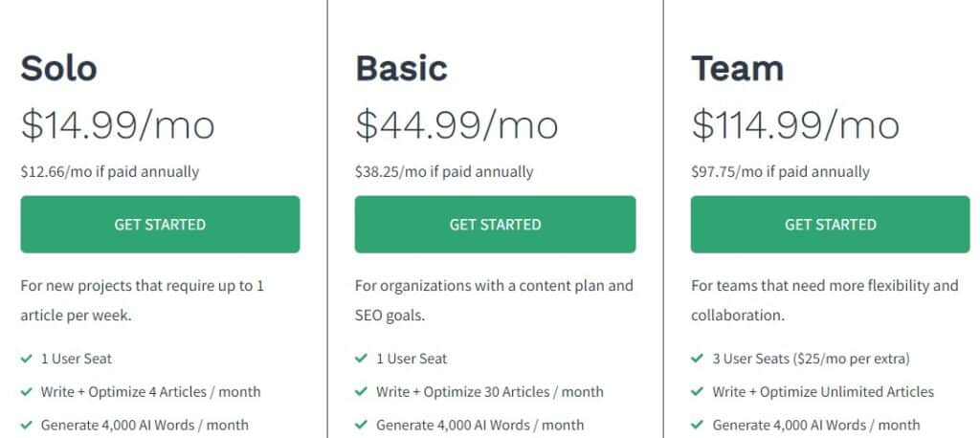Click checkmark beside Solo 1 User Seat
980x438 pixels.
pos(26,359)
